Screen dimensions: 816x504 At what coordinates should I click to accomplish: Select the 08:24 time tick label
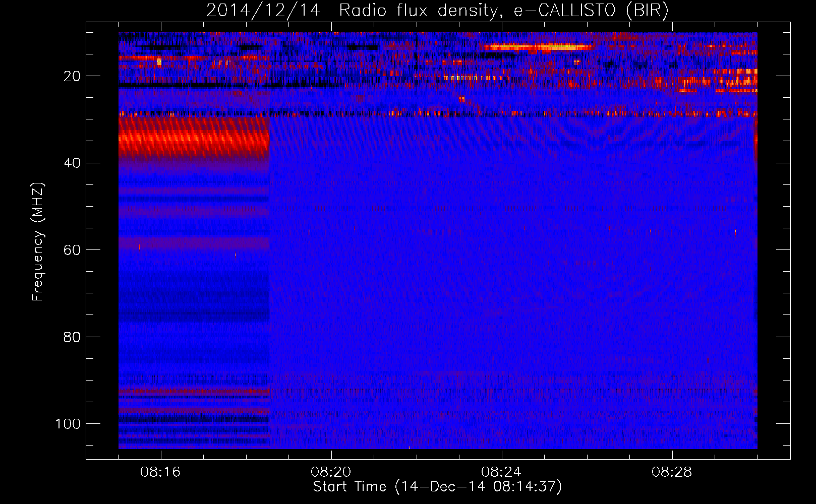pyautogui.click(x=501, y=472)
